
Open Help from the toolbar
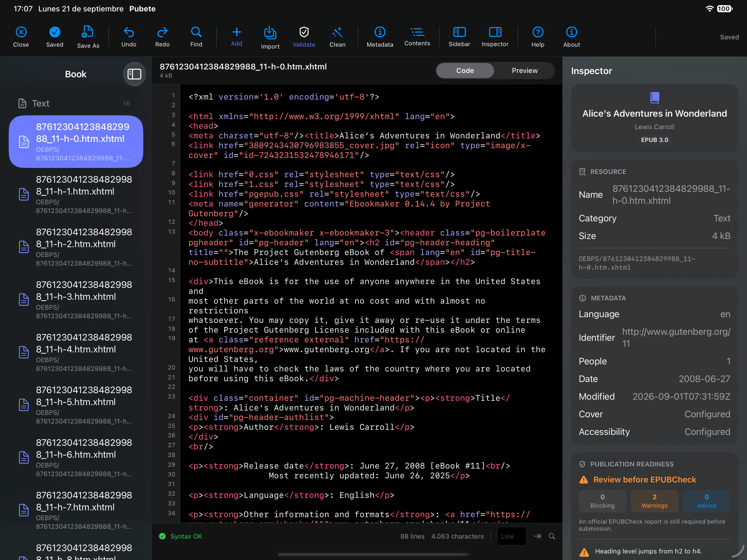[x=538, y=37]
